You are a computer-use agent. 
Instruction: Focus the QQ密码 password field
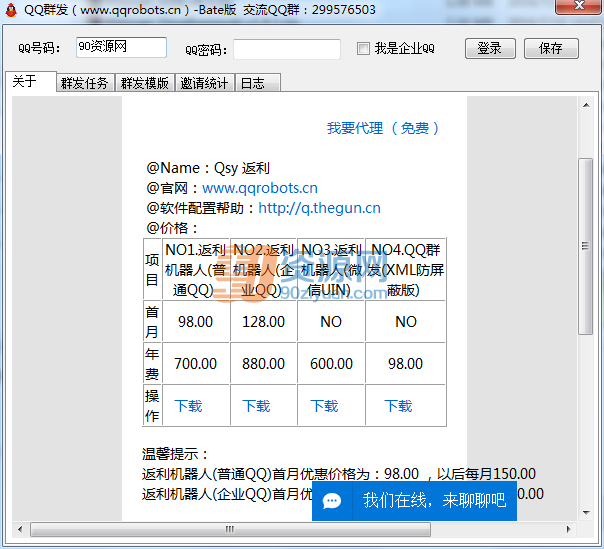287,49
